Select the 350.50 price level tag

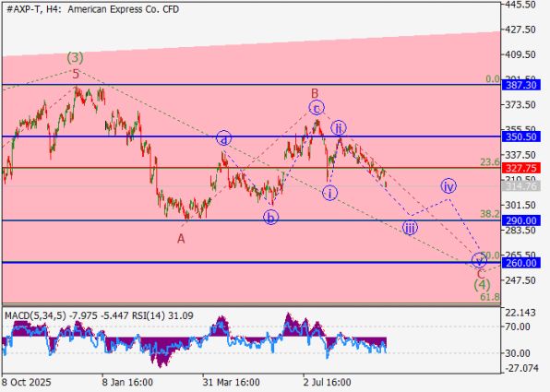(x=521, y=137)
